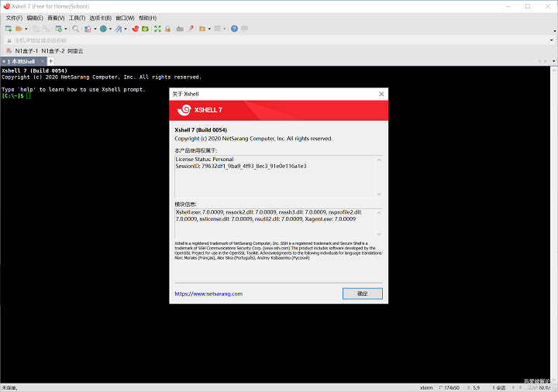Click the Font and color scheme icon
Image resolution: width=558 pixels, height=392 pixels.
pos(119,29)
